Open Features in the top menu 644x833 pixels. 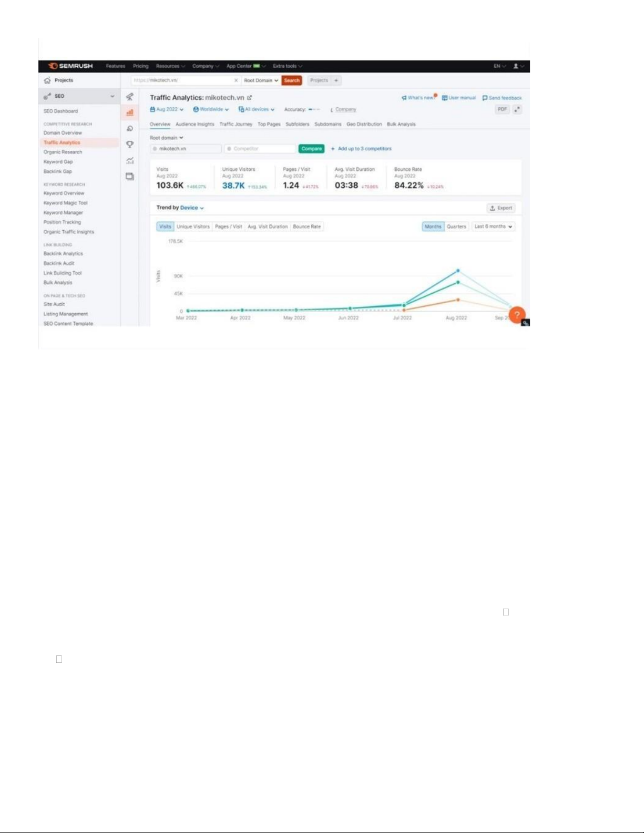[116, 66]
